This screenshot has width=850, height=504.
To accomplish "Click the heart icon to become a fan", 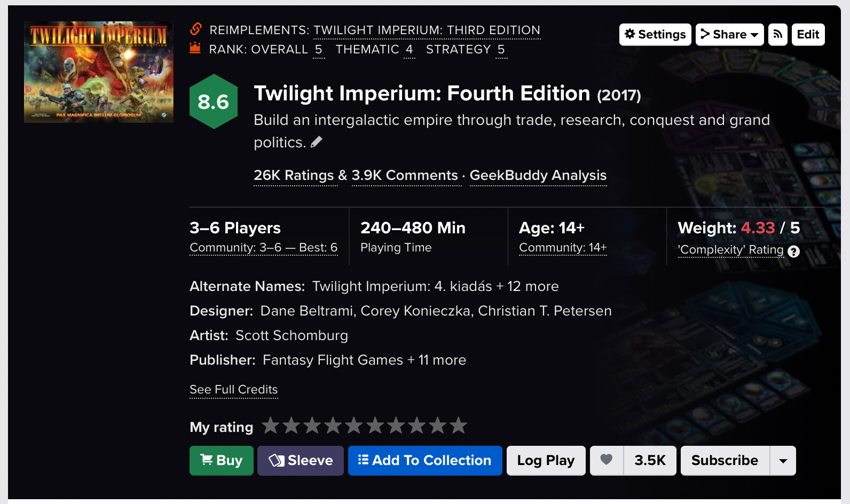I will [x=607, y=460].
